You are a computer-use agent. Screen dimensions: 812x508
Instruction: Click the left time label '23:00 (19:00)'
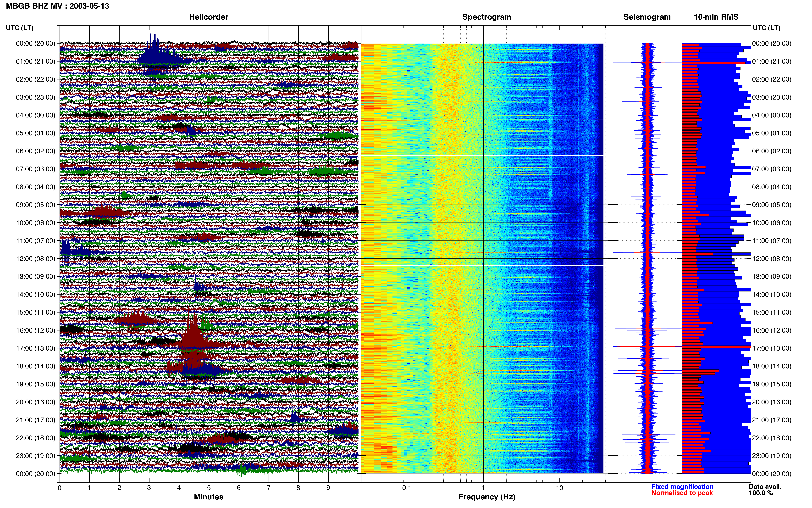[36, 456]
